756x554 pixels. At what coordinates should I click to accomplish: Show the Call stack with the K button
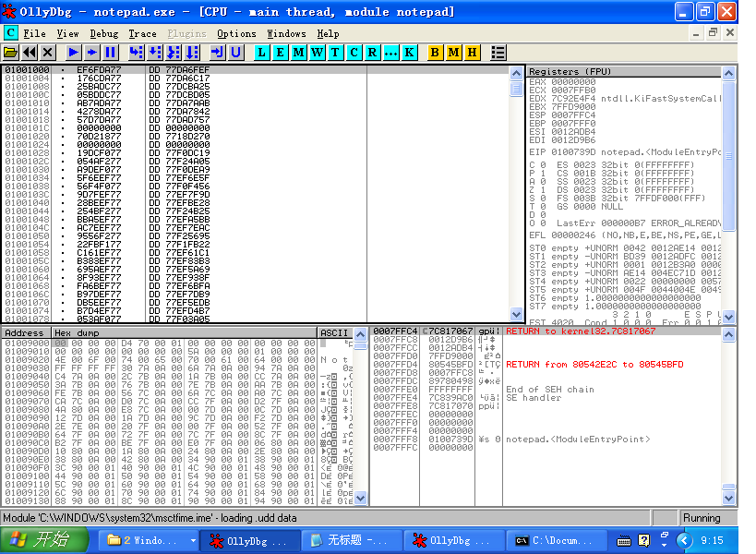tap(409, 52)
